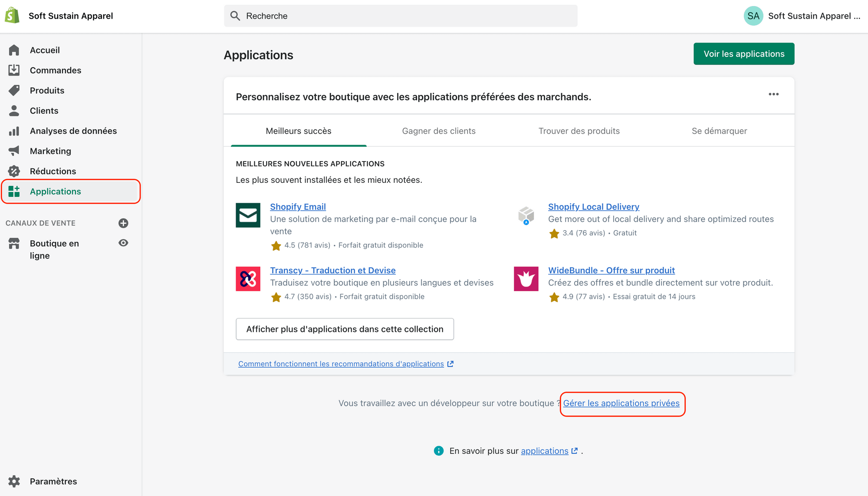Switch to the Se démarquer tab
This screenshot has height=496, width=868.
719,131
